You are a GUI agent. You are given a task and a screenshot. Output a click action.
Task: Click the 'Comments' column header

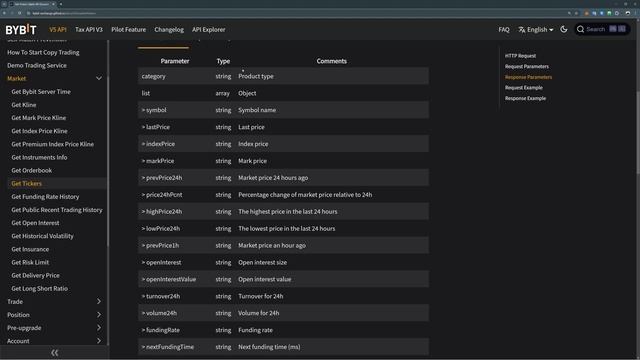point(331,61)
